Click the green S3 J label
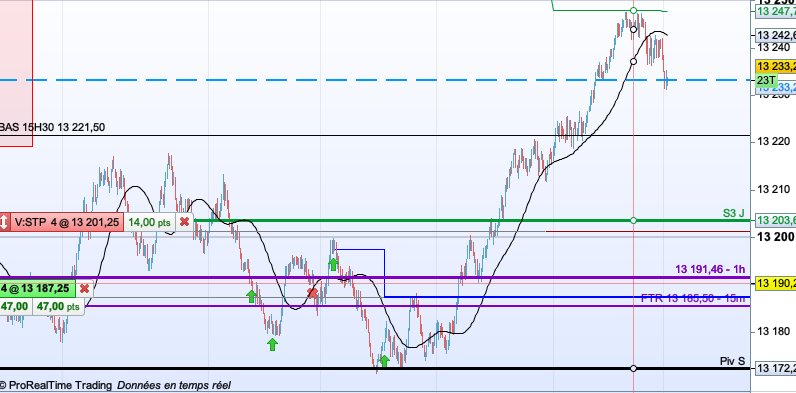The image size is (796, 393). click(x=734, y=213)
